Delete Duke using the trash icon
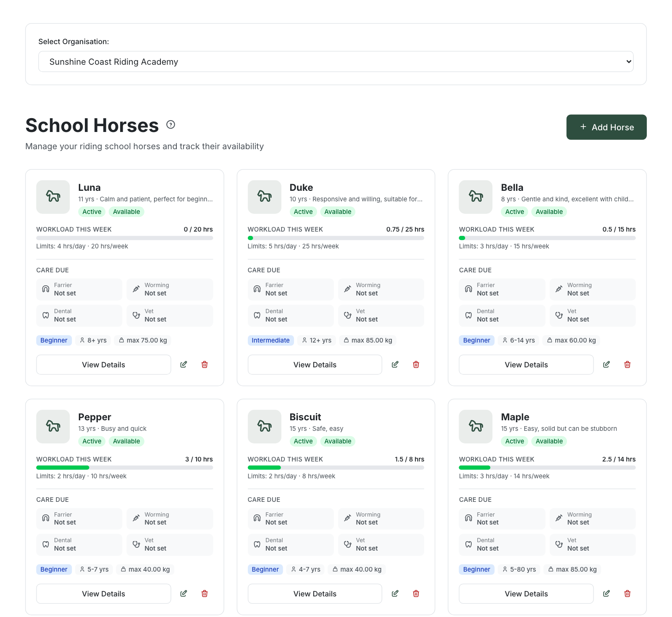The image size is (672, 617). tap(416, 364)
